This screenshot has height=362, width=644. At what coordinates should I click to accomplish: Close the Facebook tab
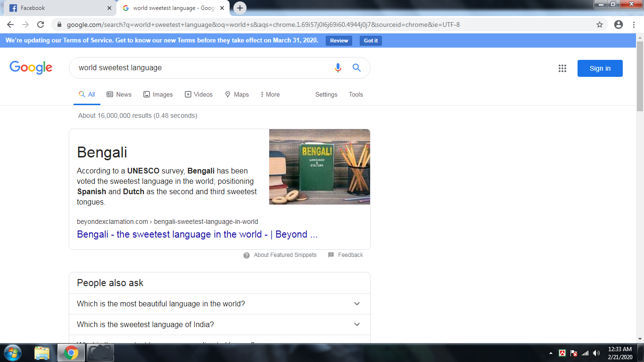tap(109, 8)
